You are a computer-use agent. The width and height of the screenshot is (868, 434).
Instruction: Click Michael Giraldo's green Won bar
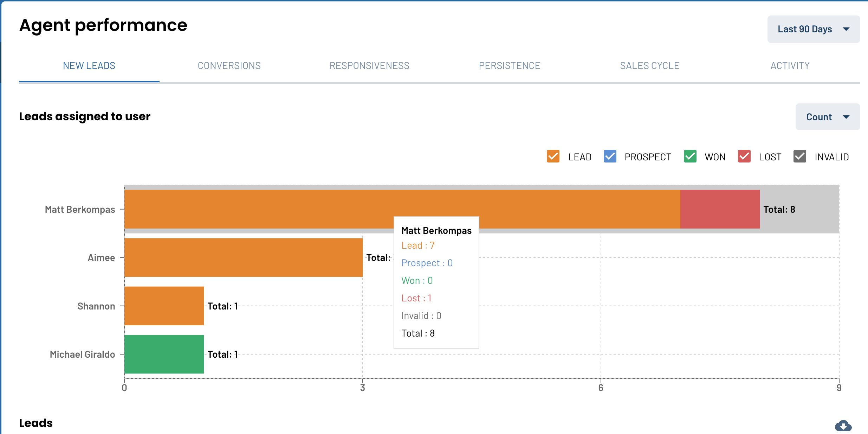click(164, 354)
